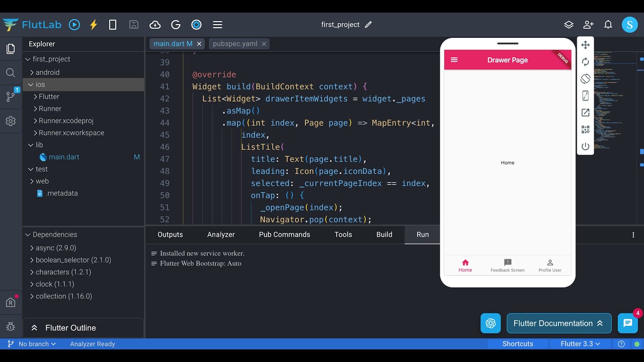Save the file with floppy icon
This screenshot has height=362, width=644.
[x=134, y=25]
